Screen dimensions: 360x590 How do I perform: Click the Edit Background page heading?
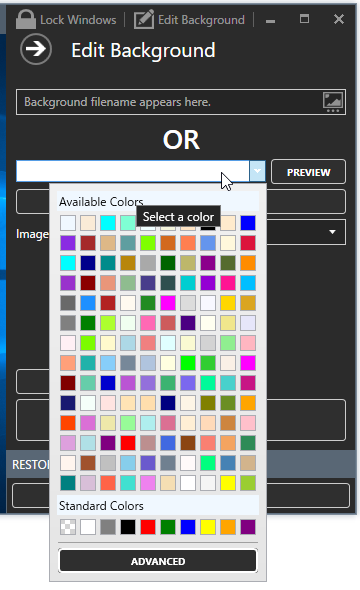pos(143,50)
